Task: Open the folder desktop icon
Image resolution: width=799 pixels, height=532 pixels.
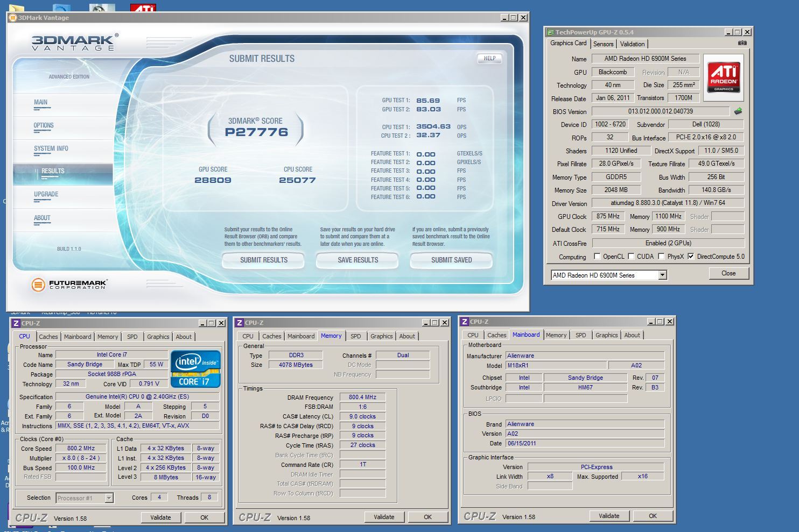Action: click(x=17, y=9)
